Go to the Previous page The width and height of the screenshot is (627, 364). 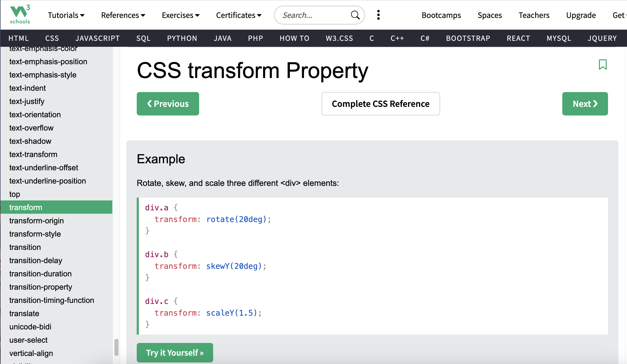[168, 104]
